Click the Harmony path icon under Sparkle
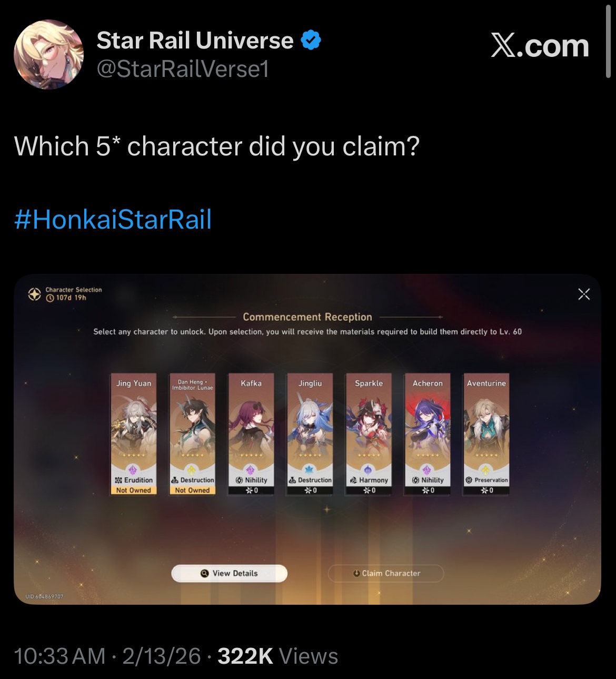Viewport: 616px width, 679px height. coord(353,480)
